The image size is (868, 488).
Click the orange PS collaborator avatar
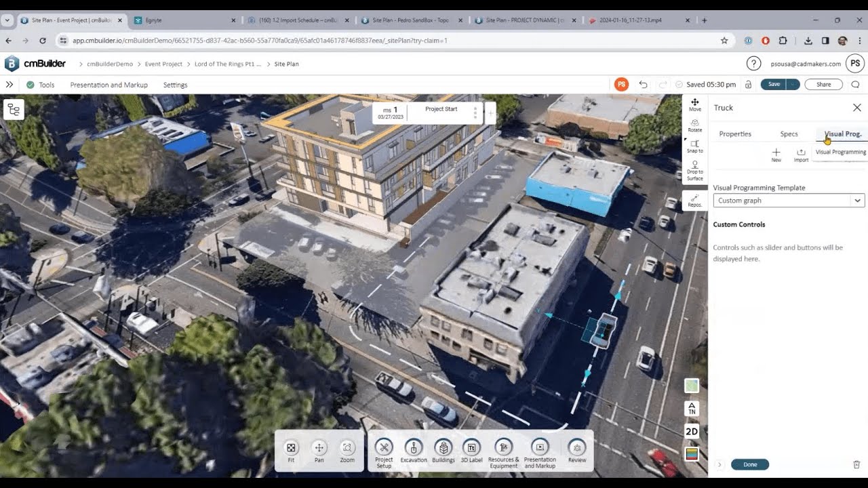click(621, 85)
